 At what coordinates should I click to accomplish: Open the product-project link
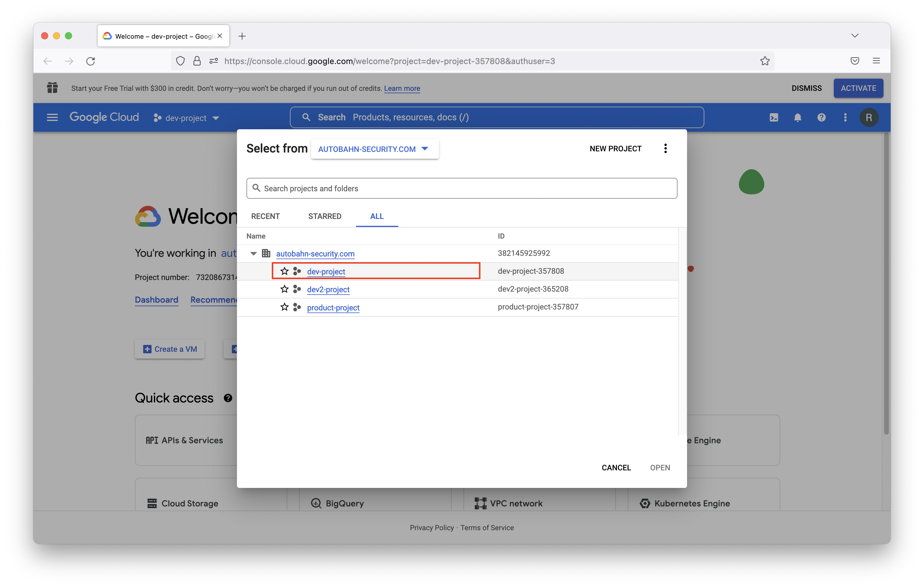(333, 308)
